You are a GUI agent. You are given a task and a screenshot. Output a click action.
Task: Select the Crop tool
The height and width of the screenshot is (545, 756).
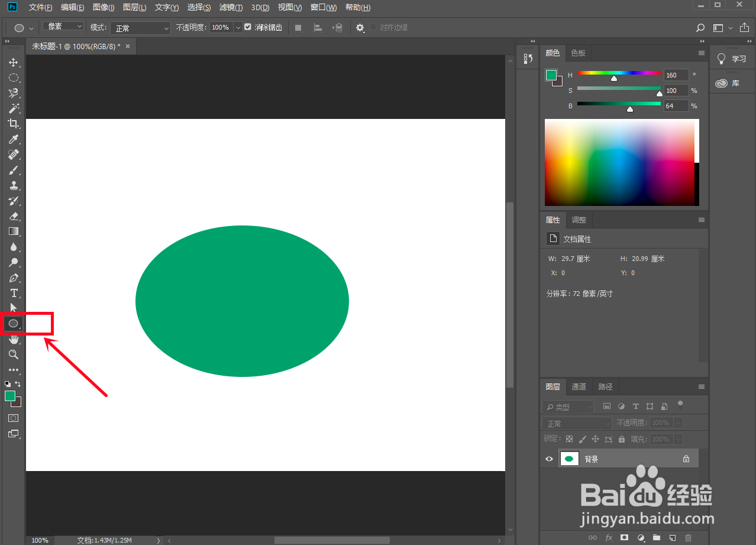pos(13,124)
